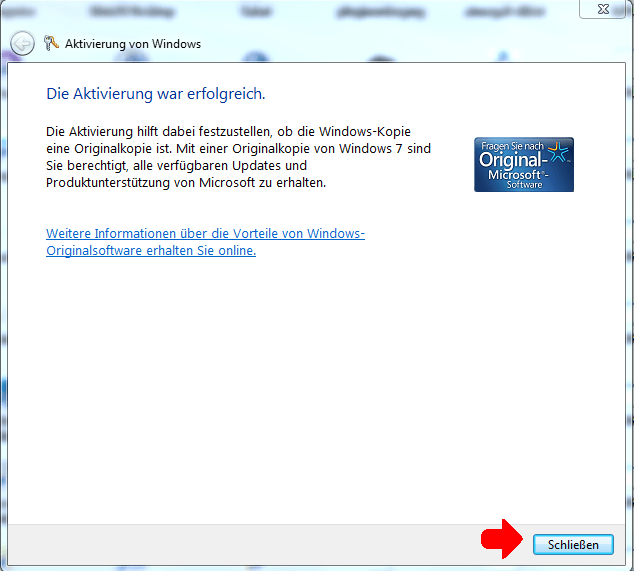Viewport: 634px width, 571px height.
Task: Click the Schließen button
Action: click(x=573, y=544)
